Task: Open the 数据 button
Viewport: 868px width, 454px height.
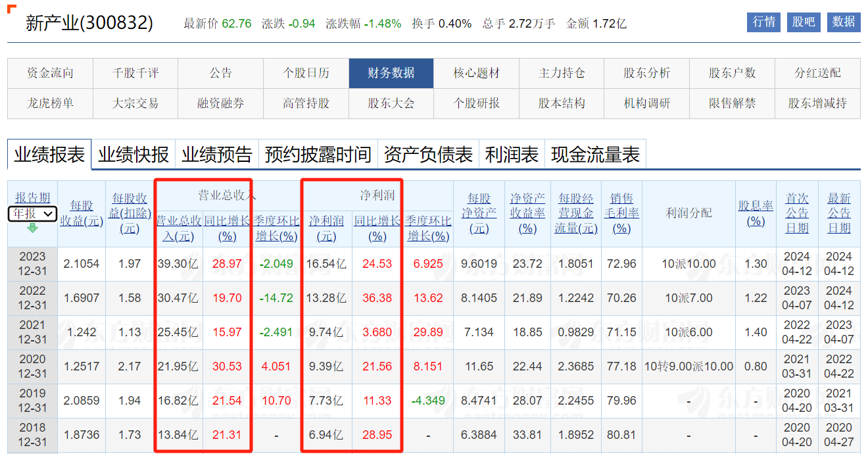Action: pyautogui.click(x=844, y=22)
